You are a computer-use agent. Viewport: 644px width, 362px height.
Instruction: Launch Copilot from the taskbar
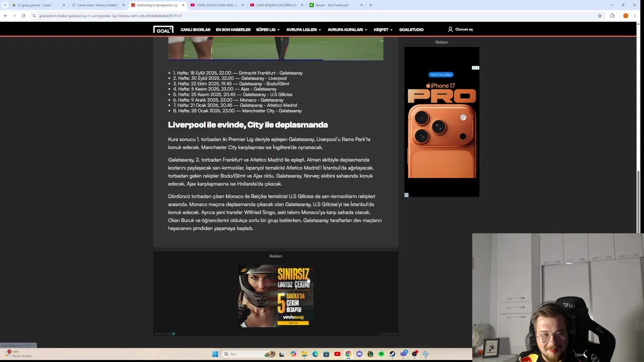coord(293,354)
